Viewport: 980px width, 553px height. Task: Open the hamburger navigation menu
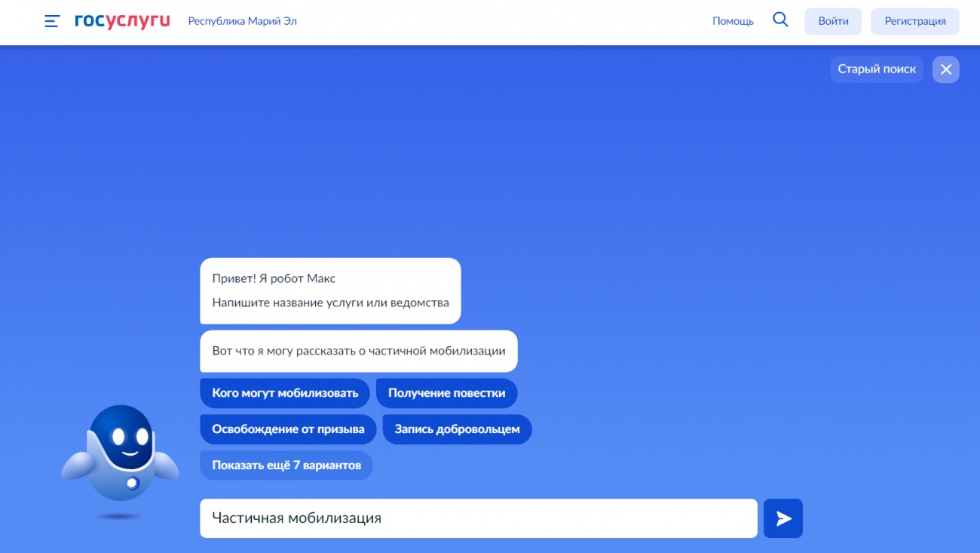52,21
